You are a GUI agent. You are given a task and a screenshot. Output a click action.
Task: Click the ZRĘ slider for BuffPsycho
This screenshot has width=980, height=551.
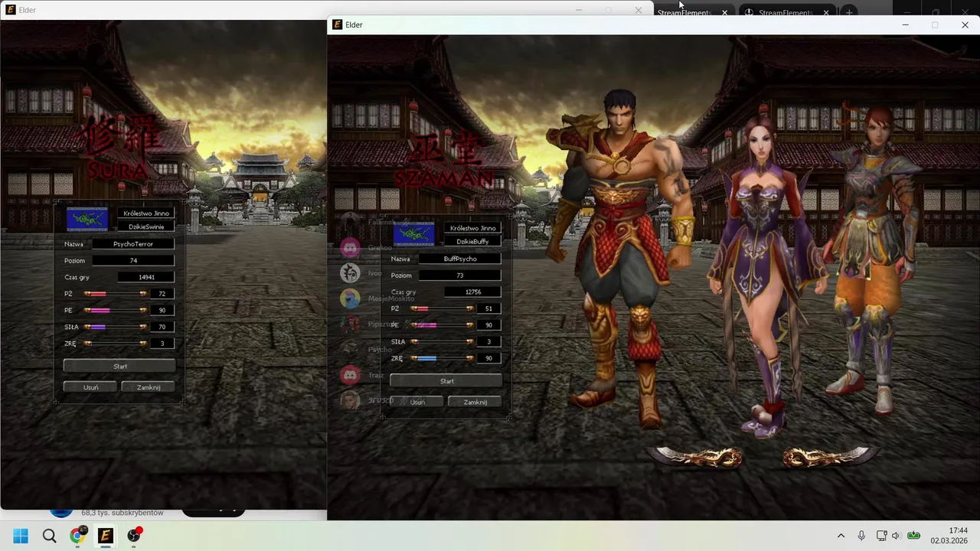[442, 358]
